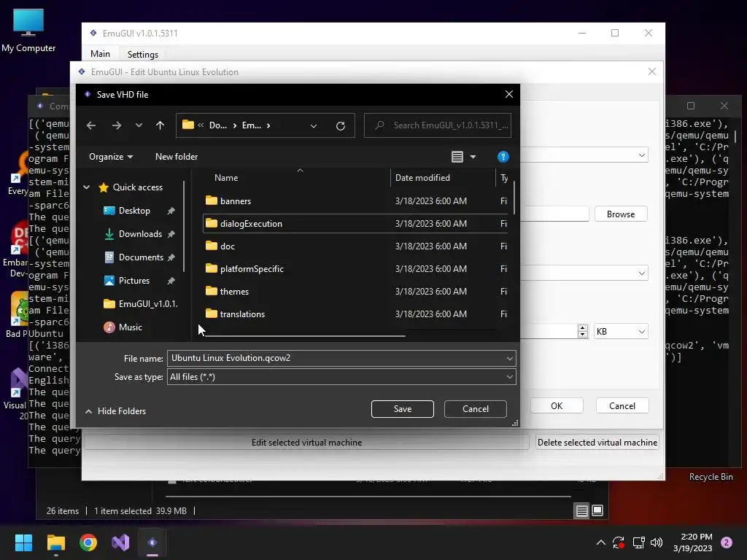Create a New folder
The image size is (747, 560).
coord(177,157)
